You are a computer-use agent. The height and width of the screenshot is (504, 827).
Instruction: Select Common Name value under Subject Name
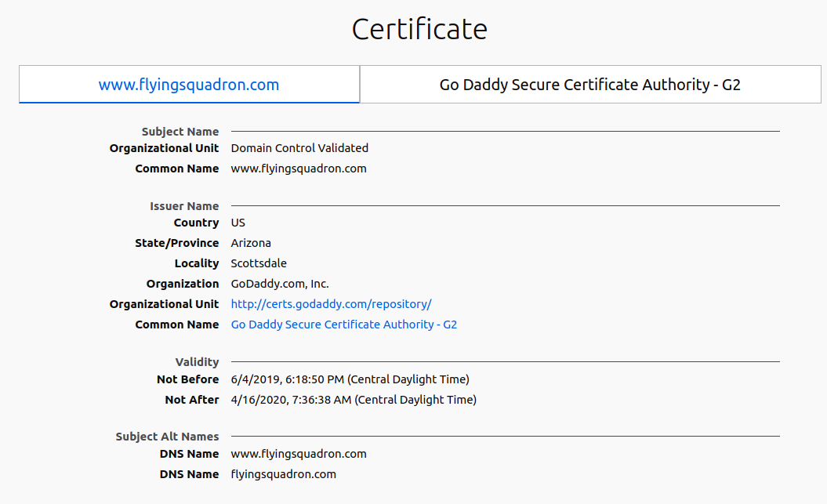pyautogui.click(x=299, y=169)
